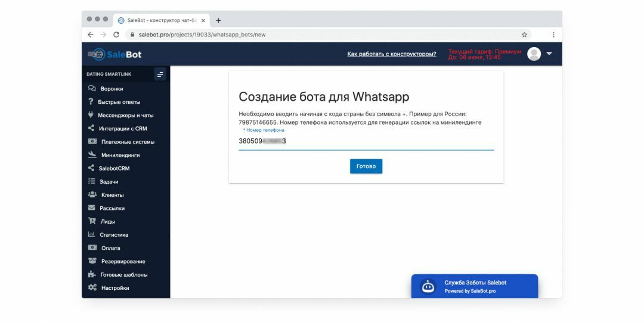Image resolution: width=644 pixels, height=322 pixels.
Task: Open the Минилендинги section
Action: click(120, 155)
